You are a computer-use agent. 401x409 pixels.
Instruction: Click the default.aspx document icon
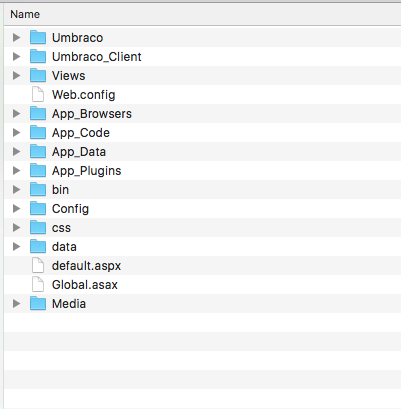click(x=38, y=266)
